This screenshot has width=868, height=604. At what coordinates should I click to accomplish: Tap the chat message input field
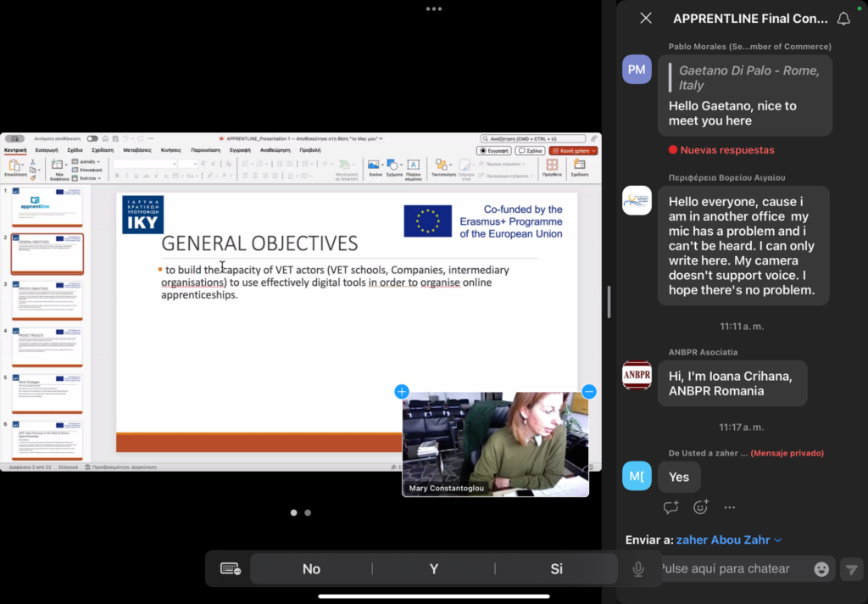tap(729, 568)
